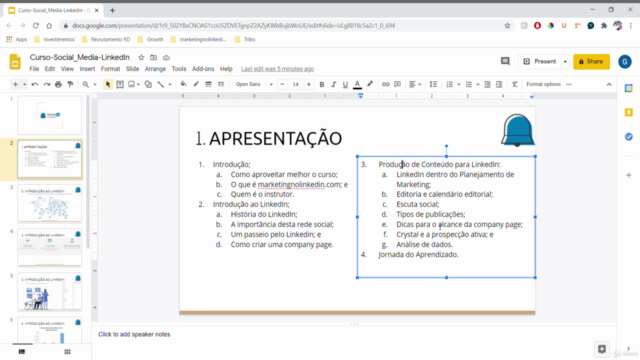This screenshot has width=640, height=360.
Task: Open Border dash options
Action: click(x=221, y=84)
